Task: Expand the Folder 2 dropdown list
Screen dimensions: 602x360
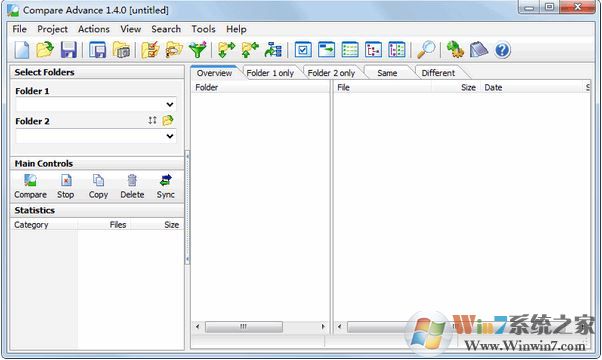Action: [170, 136]
